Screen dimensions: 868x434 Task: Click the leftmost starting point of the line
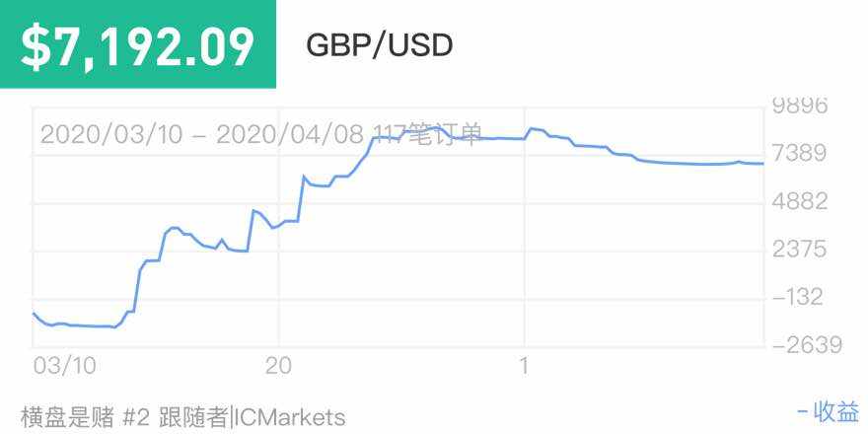pos(34,313)
